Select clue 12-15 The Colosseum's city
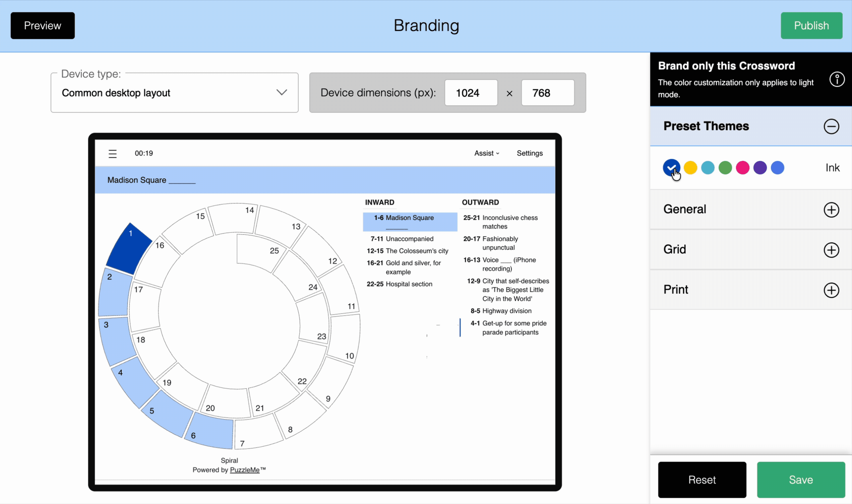 410,251
